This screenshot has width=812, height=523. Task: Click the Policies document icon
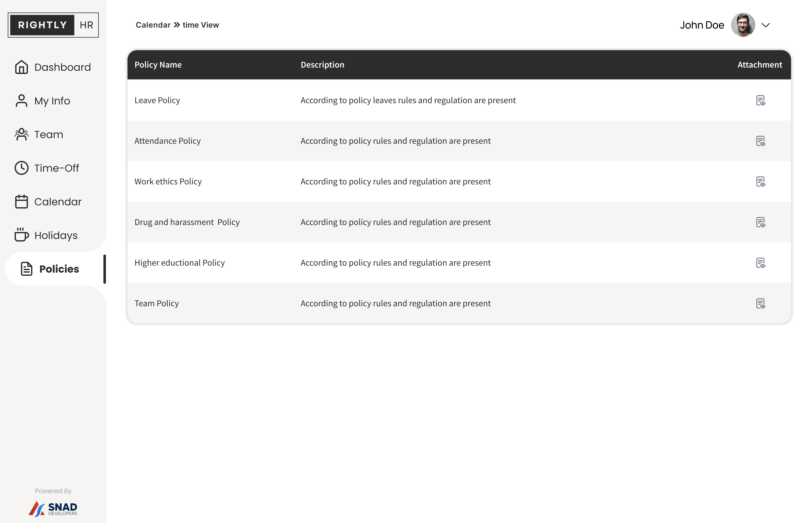point(26,269)
